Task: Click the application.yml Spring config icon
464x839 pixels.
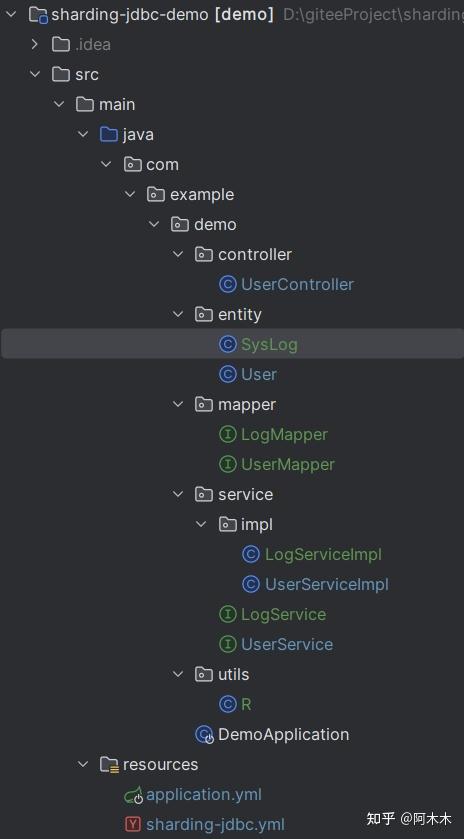Action: click(x=133, y=795)
